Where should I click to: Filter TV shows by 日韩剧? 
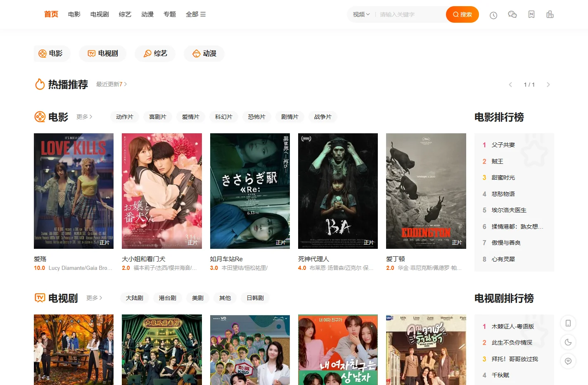coord(255,298)
